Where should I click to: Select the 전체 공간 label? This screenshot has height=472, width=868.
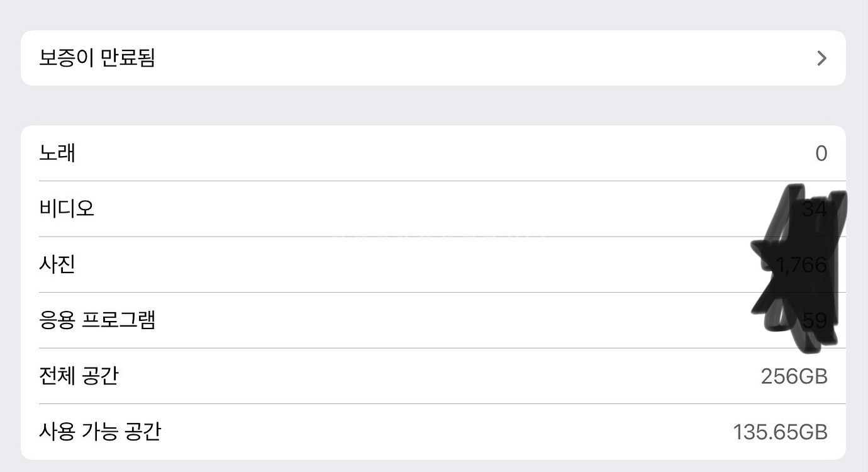(x=79, y=376)
